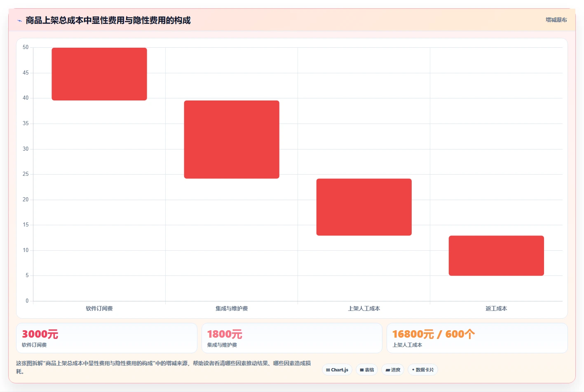Click the red 返工成本 waterfall bar

496,256
